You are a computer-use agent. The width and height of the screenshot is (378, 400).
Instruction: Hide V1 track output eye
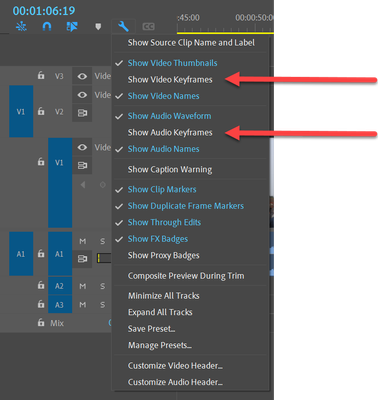click(x=82, y=147)
